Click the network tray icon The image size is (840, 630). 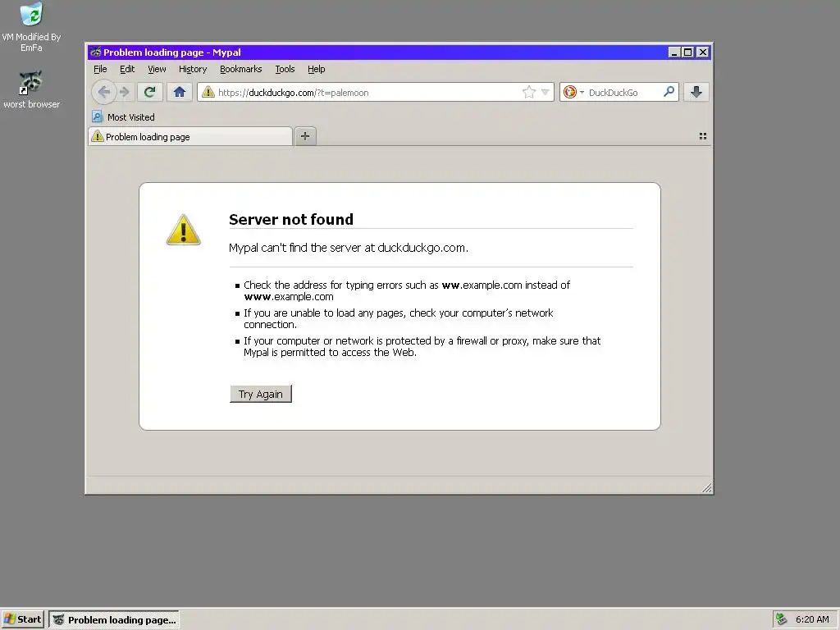(782, 619)
